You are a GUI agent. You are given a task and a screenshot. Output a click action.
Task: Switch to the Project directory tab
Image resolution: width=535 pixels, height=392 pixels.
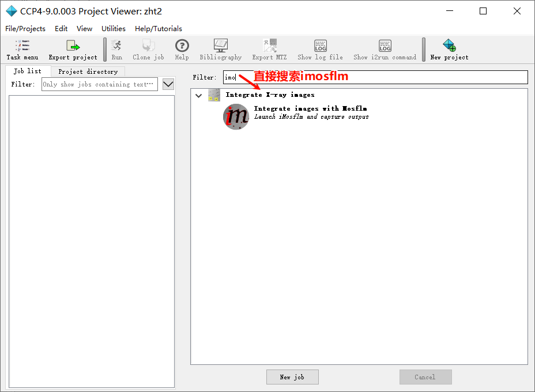pos(88,71)
